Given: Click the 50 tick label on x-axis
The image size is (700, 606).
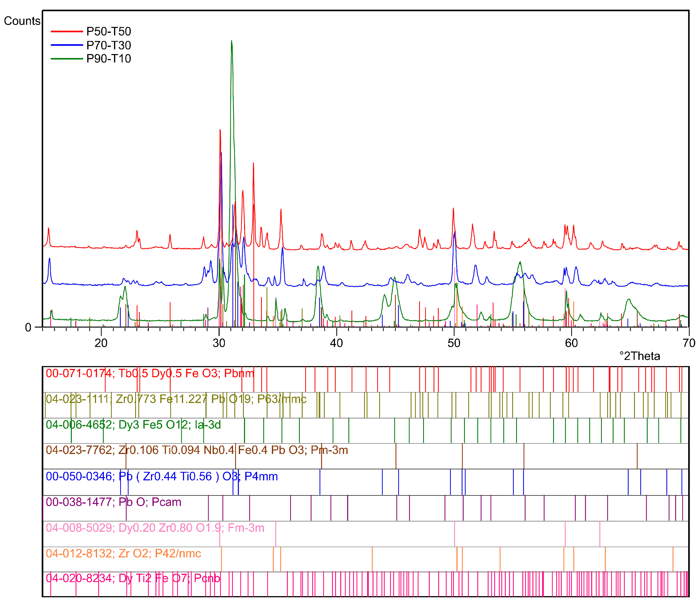Looking at the screenshot, I should pos(454,343).
